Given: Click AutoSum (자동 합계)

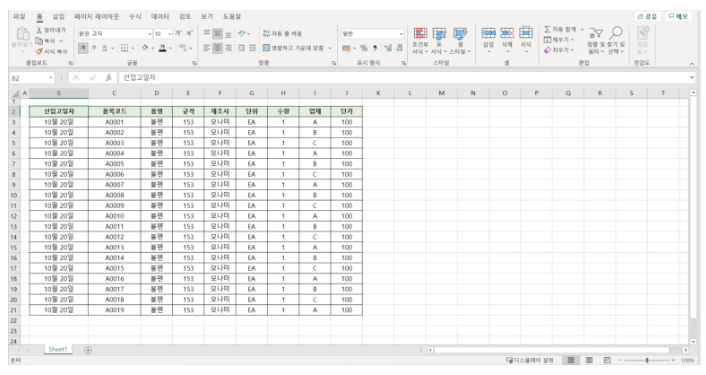Looking at the screenshot, I should 561,29.
